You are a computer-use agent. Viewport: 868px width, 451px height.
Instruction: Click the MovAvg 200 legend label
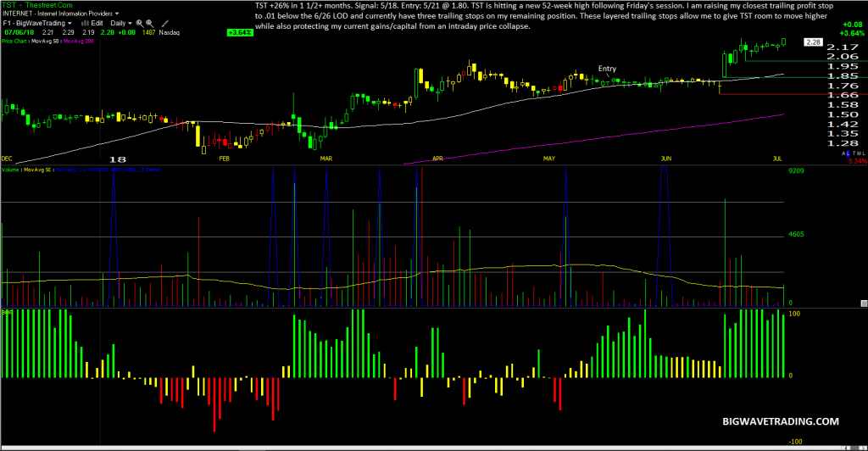click(x=79, y=41)
